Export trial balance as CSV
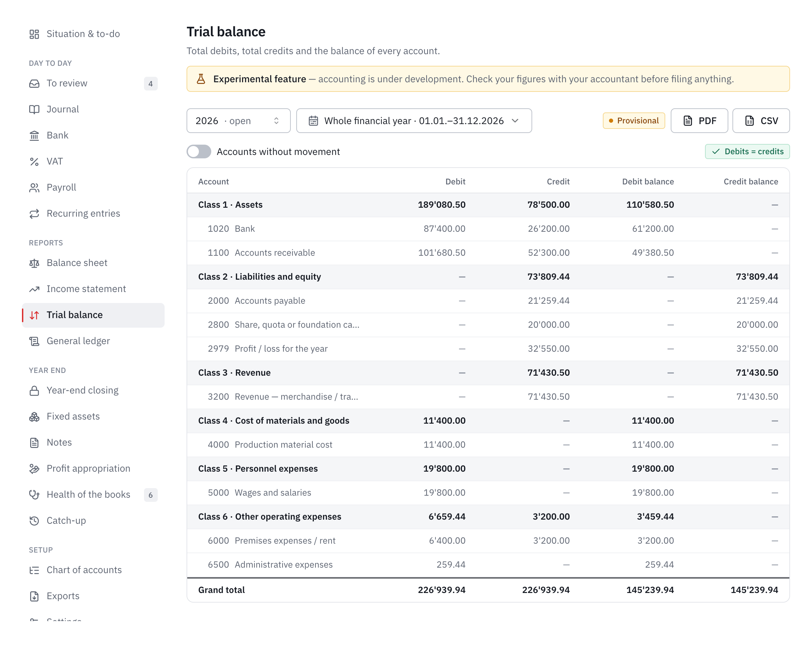Viewport: 812px width, 654px height. [x=761, y=121]
